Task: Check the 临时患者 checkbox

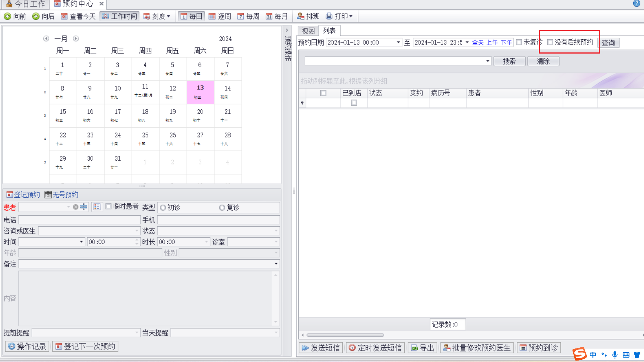Action: [108, 206]
